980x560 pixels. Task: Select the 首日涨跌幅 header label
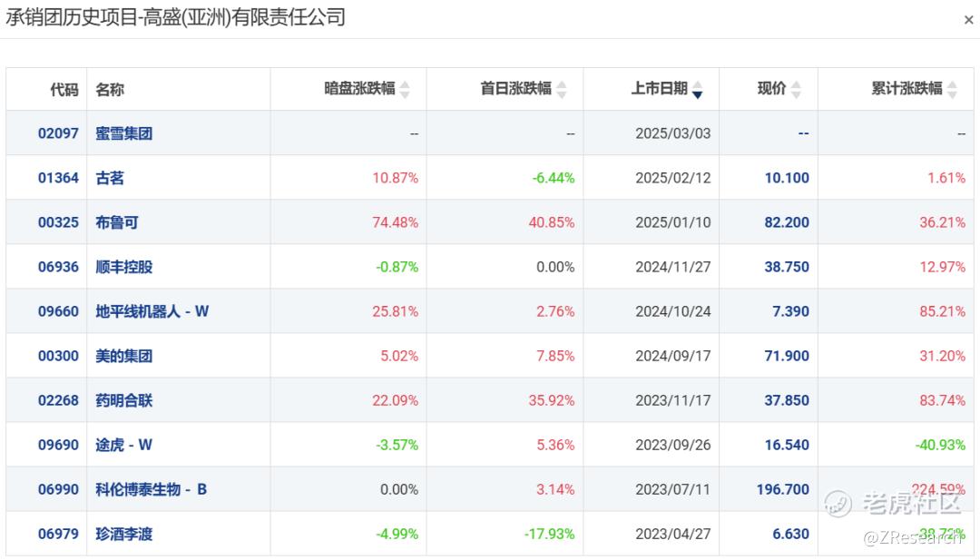point(515,89)
